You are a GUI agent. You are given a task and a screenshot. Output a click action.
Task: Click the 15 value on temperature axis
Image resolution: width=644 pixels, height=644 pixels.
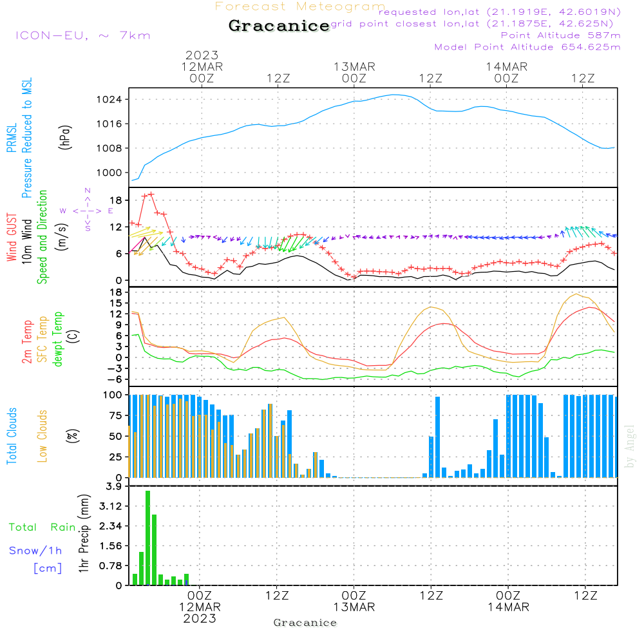(116, 303)
